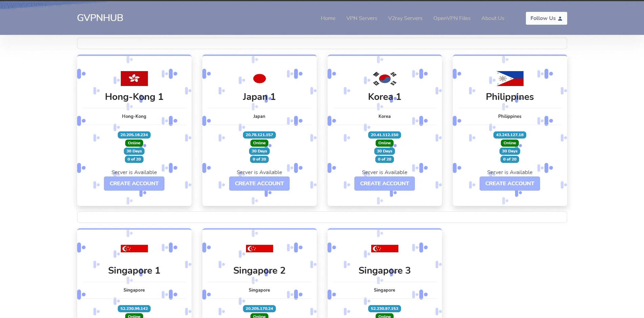Viewport: 644px width, 318px height.
Task: Click Japan location label below heading
Action: pos(259,116)
